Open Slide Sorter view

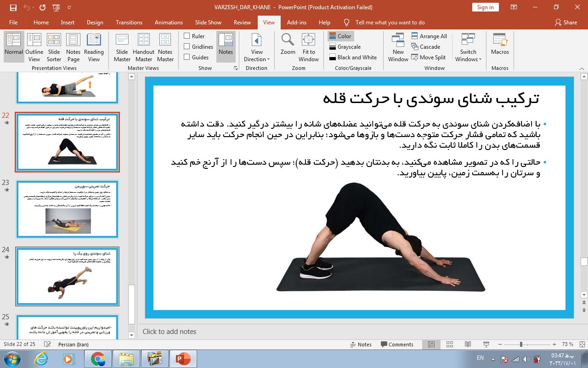pos(54,47)
